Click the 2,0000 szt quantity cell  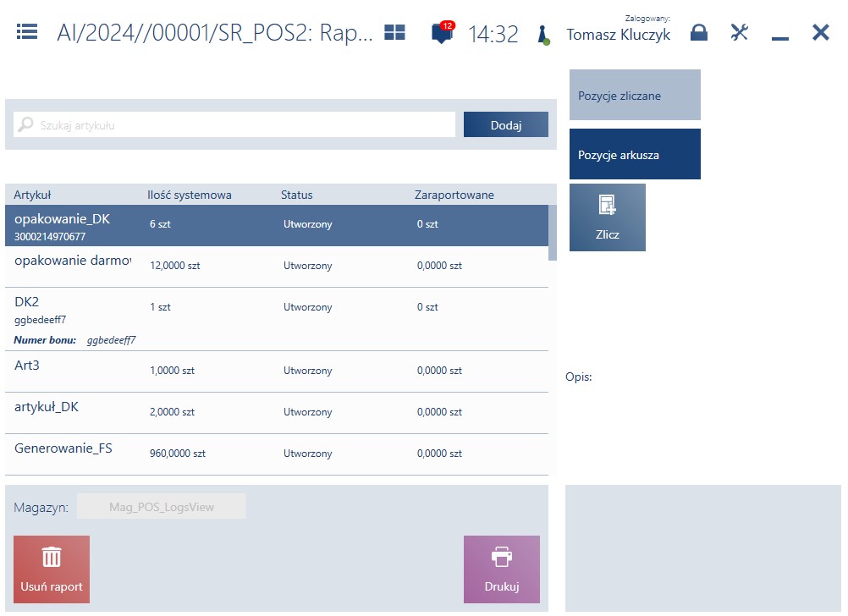pyautogui.click(x=172, y=411)
